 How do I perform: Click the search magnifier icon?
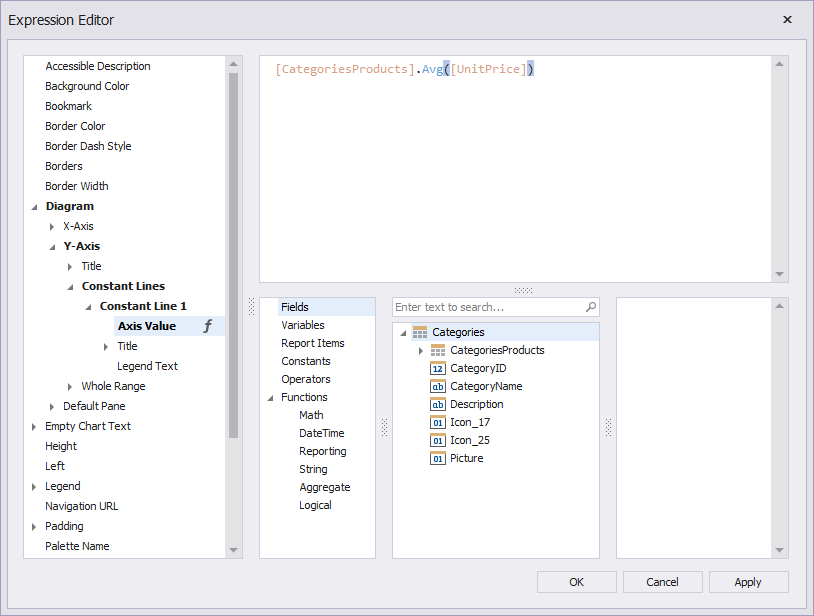(x=590, y=307)
